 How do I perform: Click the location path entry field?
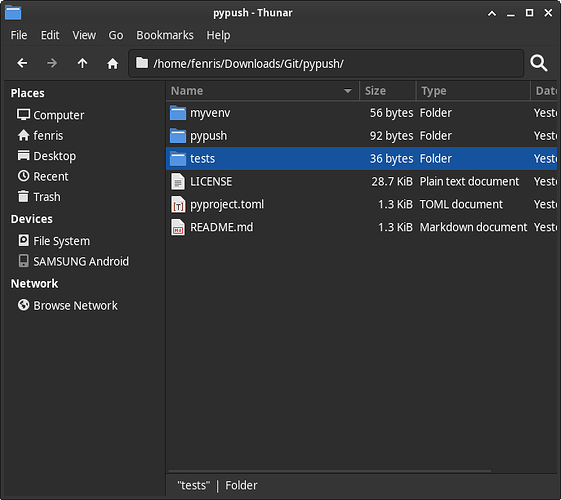[x=326, y=64]
